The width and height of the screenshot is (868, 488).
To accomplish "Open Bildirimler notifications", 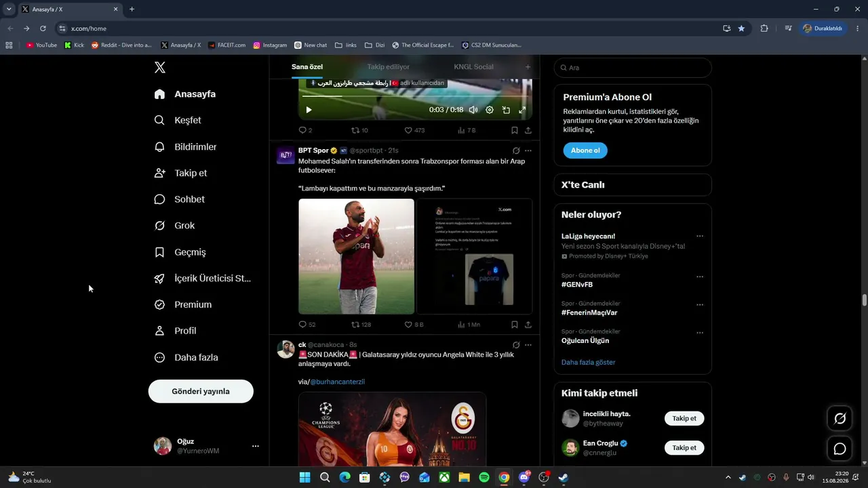I will click(186, 146).
